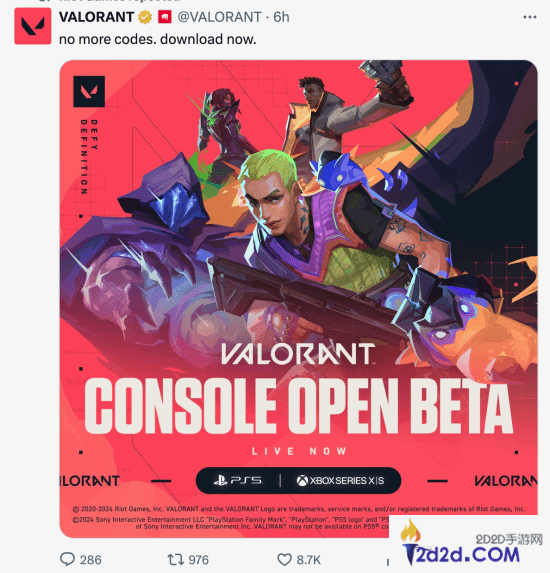Click the tweet text 'no more codes'
The width and height of the screenshot is (550, 573).
(x=108, y=39)
